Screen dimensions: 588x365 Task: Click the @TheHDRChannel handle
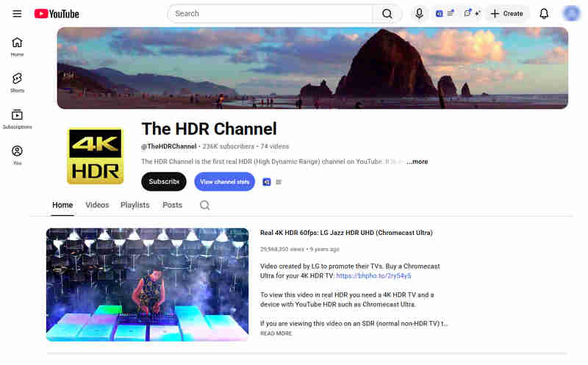coord(169,147)
